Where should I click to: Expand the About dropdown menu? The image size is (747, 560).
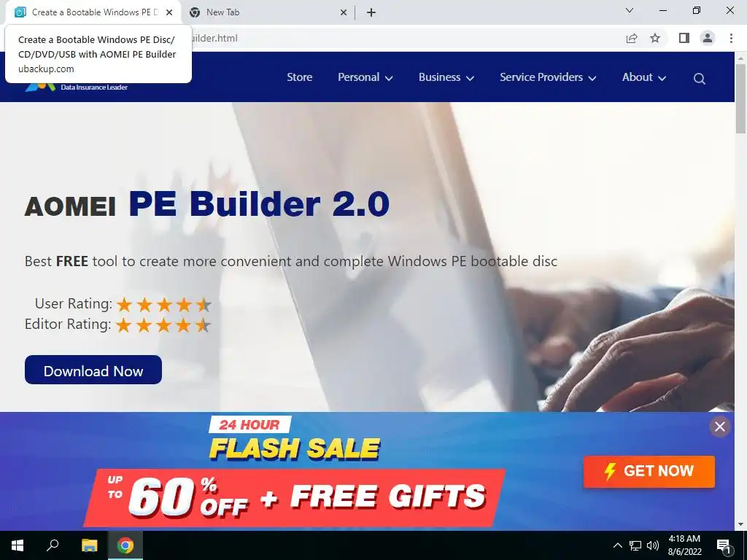[644, 77]
